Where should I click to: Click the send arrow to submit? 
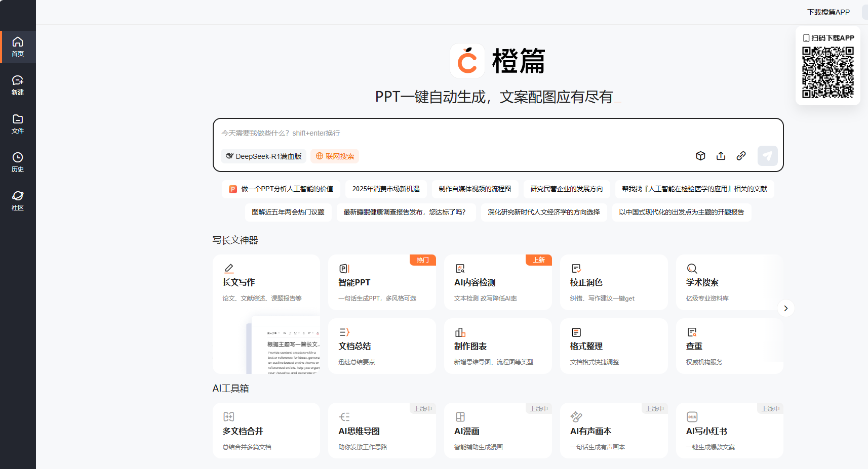[x=767, y=156]
